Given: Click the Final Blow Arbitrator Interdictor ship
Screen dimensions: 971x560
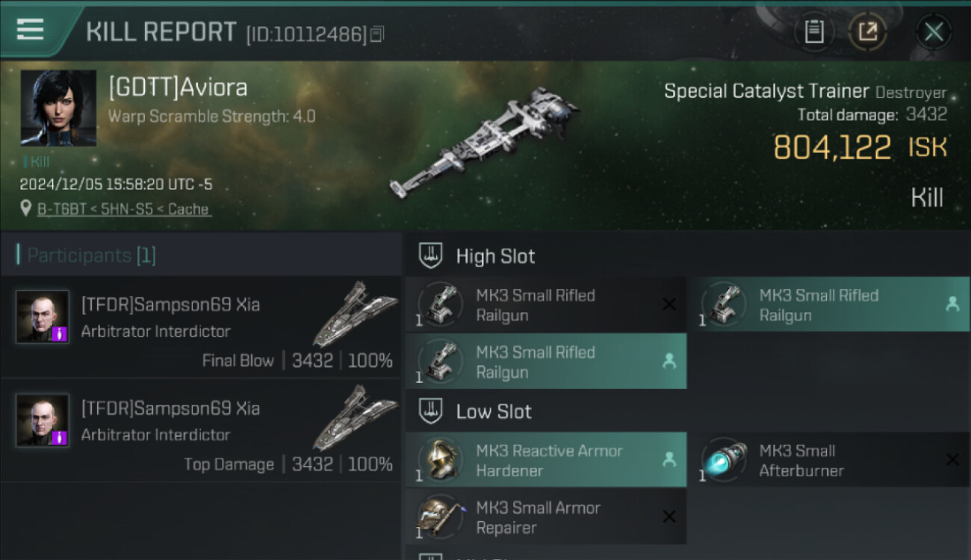Looking at the screenshot, I should click(356, 314).
